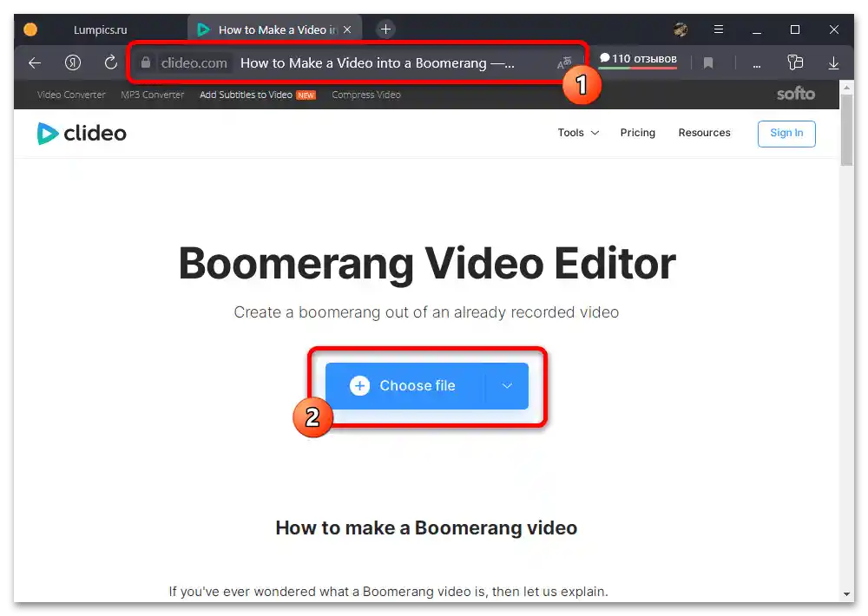Click the page translate icon in address bar
This screenshot has height=616, width=868.
click(564, 63)
